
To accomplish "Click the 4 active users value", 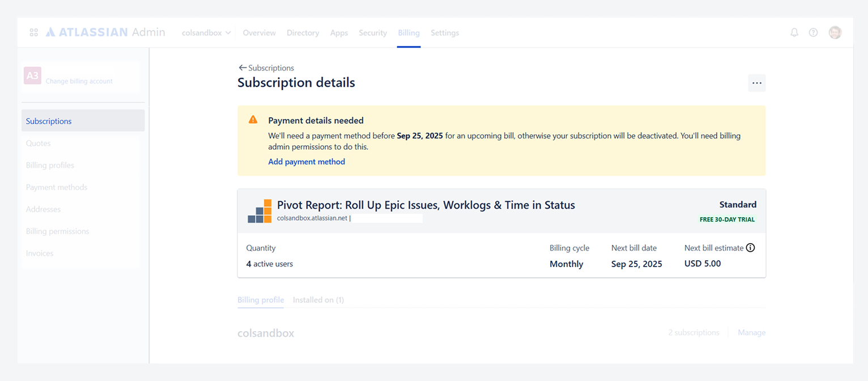I will pos(270,264).
